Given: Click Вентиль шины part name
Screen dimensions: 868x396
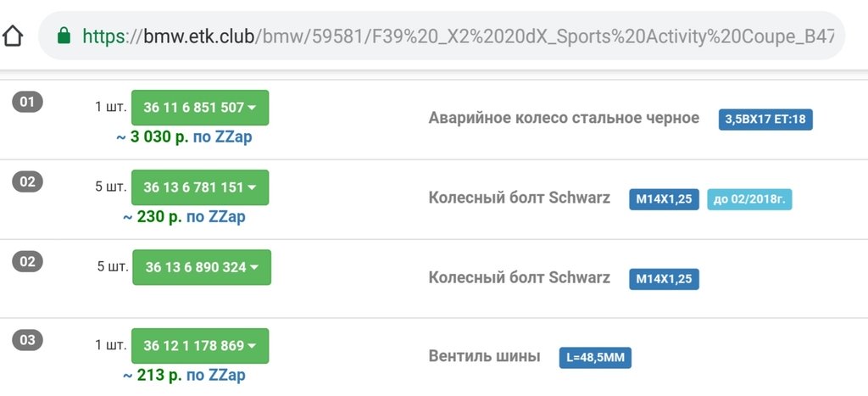Looking at the screenshot, I should pos(484,356).
